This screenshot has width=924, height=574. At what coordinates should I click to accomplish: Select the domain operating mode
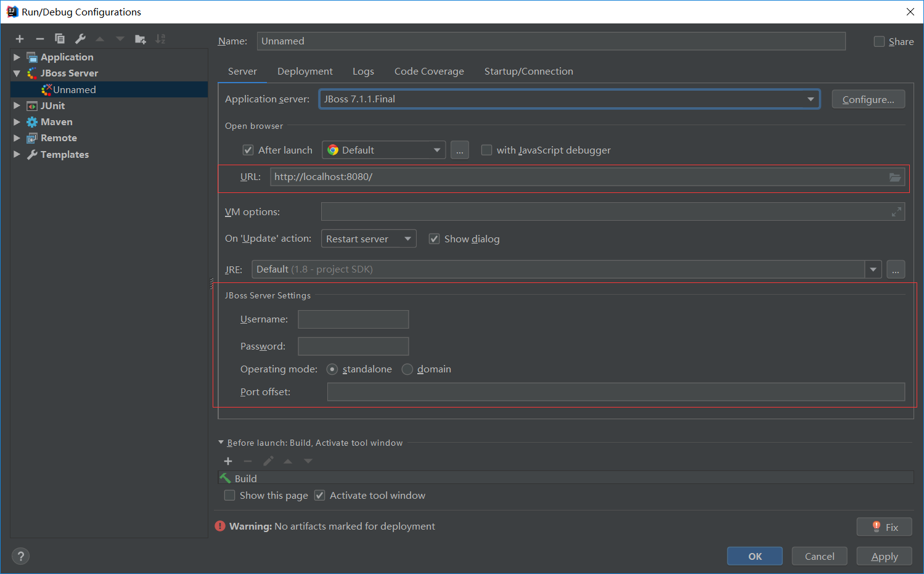pos(407,369)
